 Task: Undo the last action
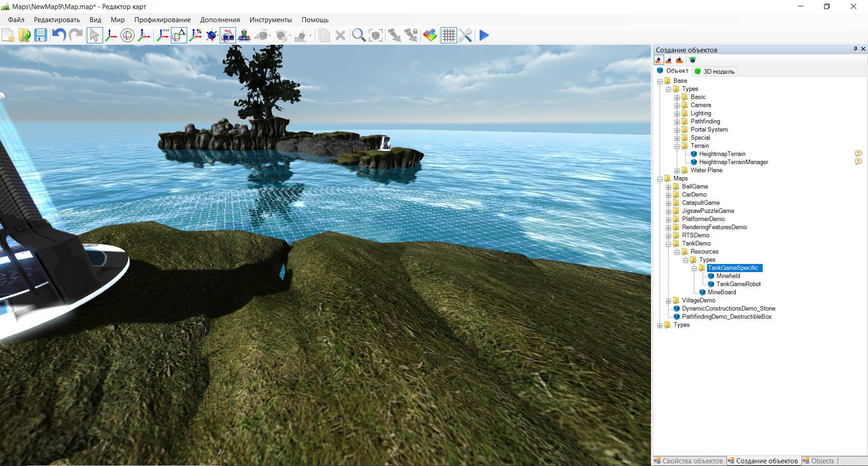click(x=59, y=35)
